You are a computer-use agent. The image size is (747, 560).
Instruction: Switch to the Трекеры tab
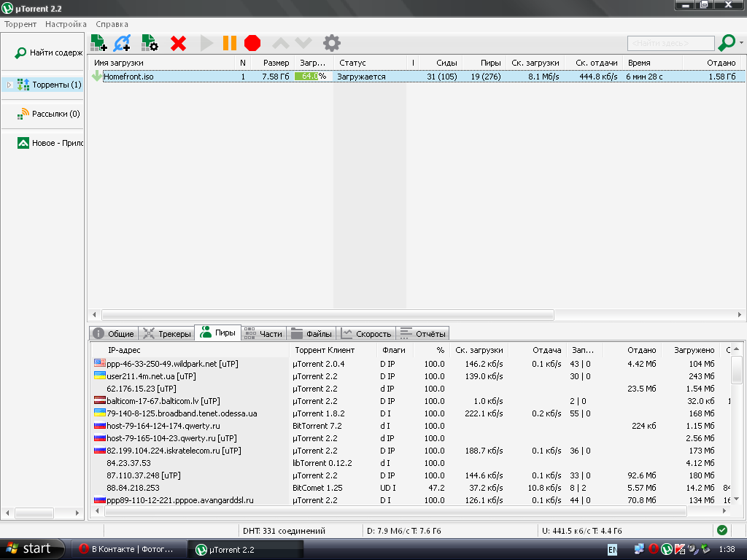(x=166, y=334)
